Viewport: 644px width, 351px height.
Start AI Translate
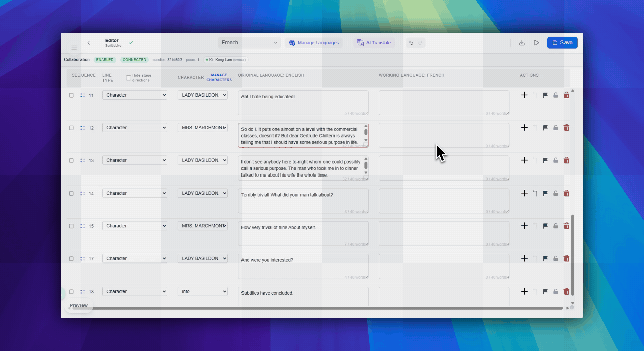[374, 43]
